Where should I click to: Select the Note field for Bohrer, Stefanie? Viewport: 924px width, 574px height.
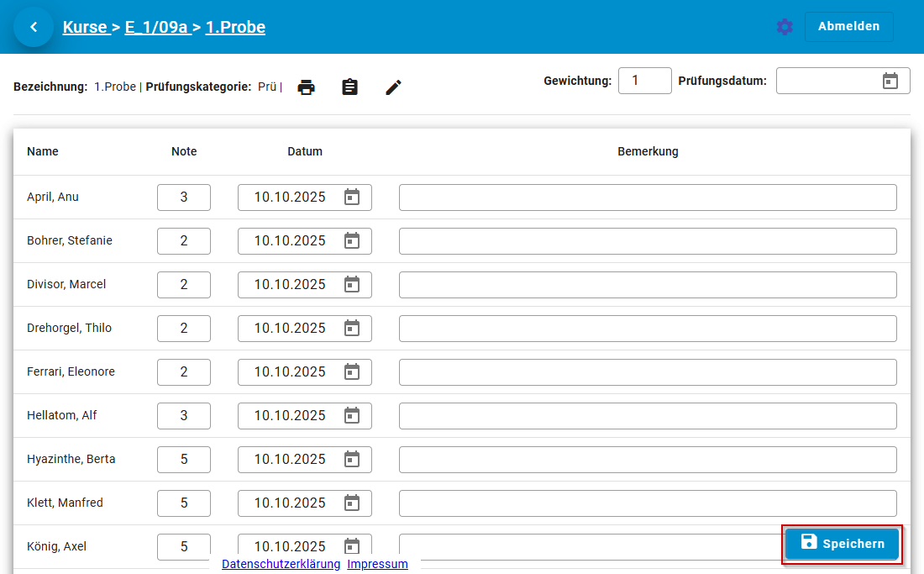[x=184, y=241]
